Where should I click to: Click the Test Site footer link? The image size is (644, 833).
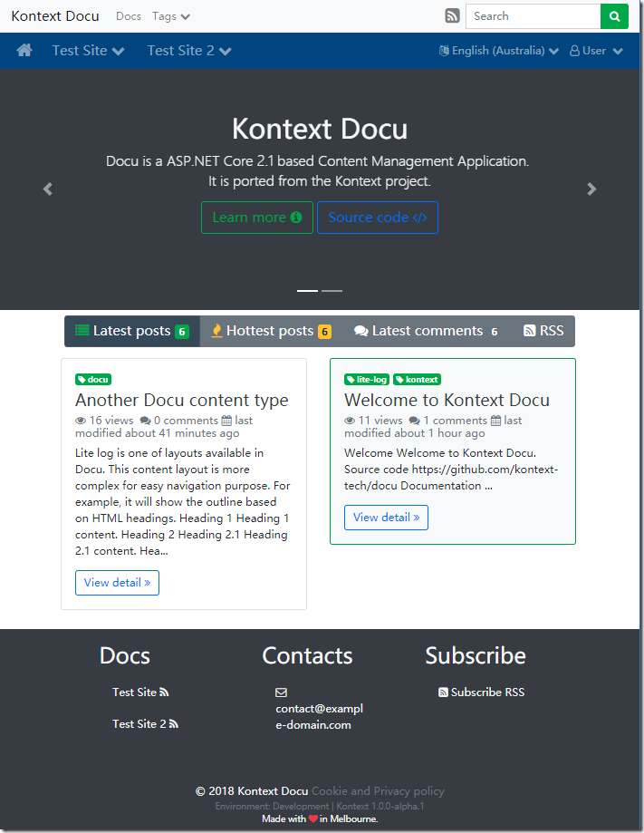pos(134,693)
